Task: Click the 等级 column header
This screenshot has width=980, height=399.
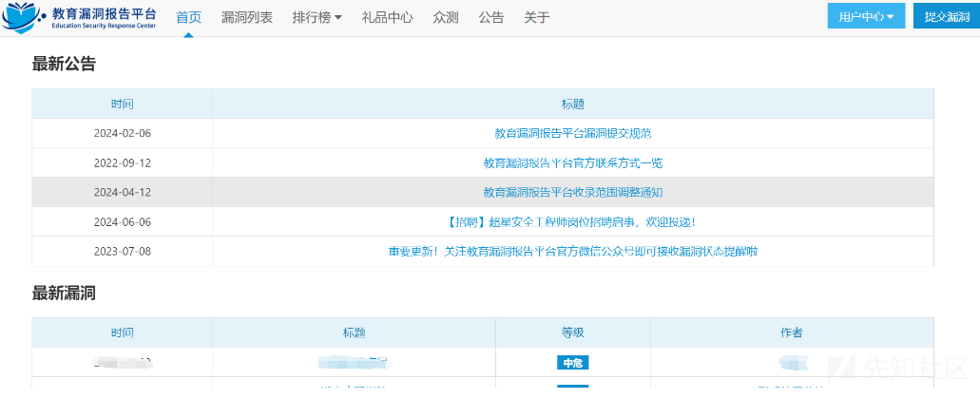Action: pos(573,332)
